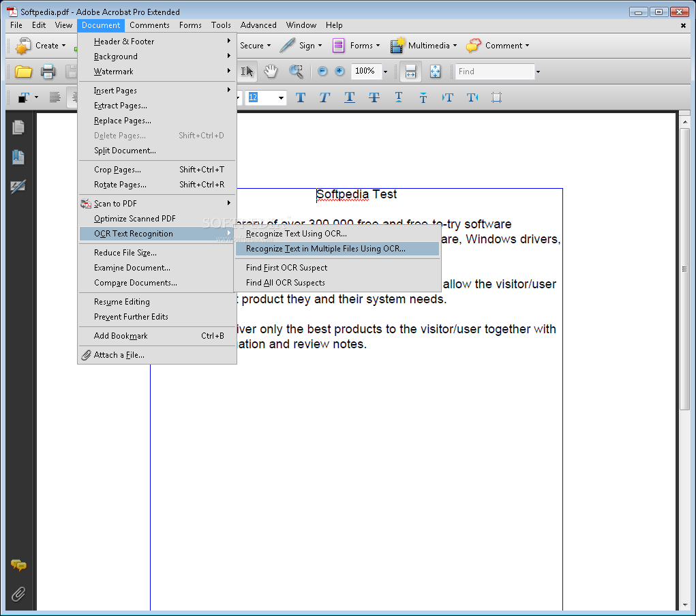
Task: Open a file with folder icon
Action: (x=23, y=72)
